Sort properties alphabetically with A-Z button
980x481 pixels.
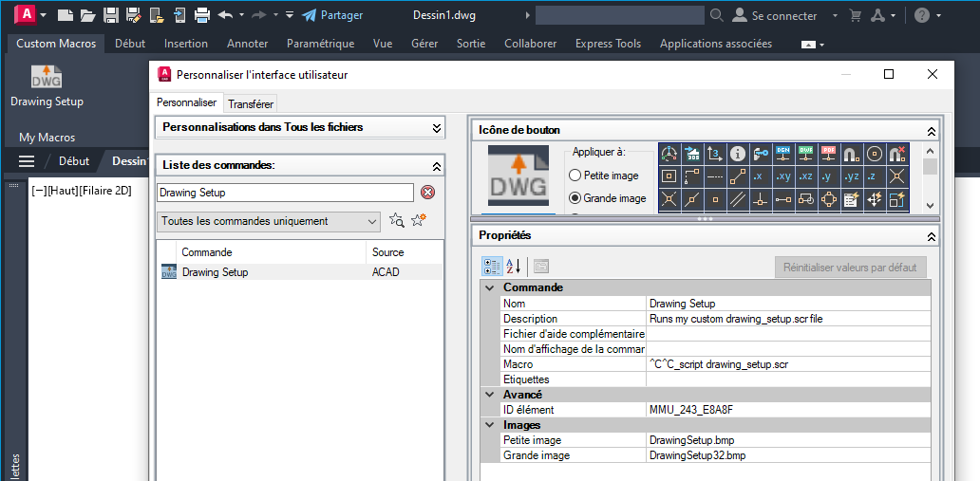pos(513,267)
